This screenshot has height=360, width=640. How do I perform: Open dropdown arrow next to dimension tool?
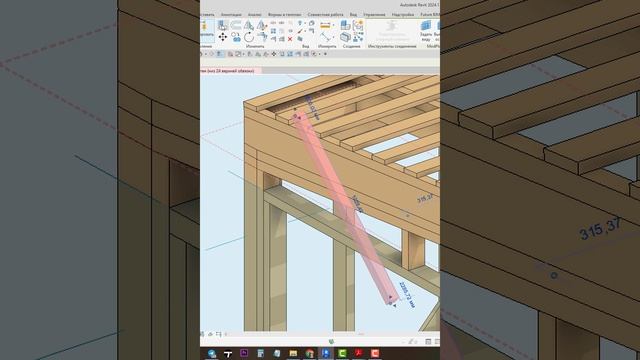(333, 37)
